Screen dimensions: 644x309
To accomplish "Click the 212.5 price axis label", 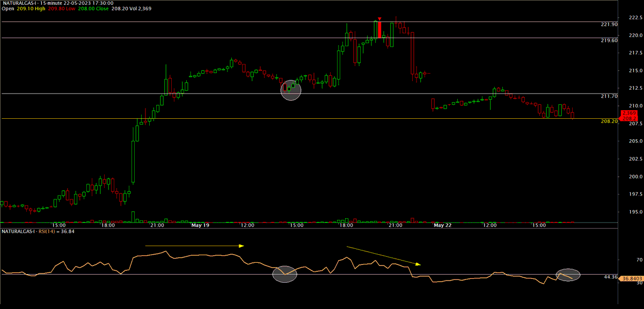I will click(635, 88).
